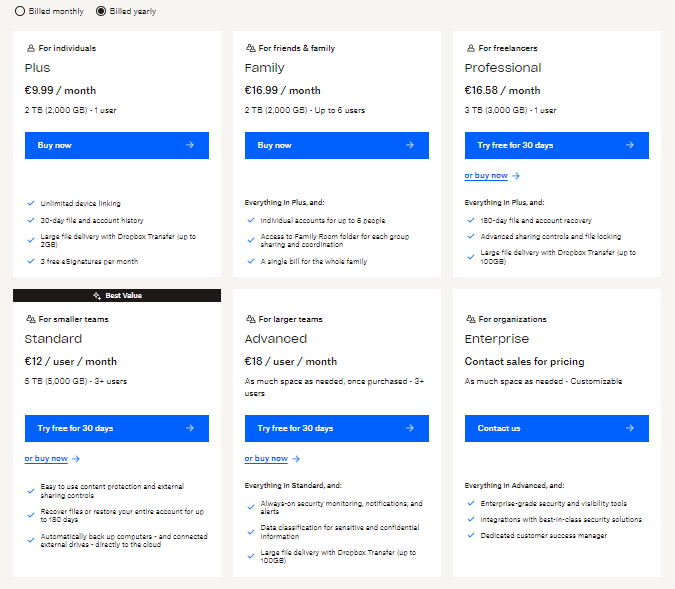The width and height of the screenshot is (675, 589).
Task: Click the arrow icon on the Contact us button
Action: click(630, 428)
